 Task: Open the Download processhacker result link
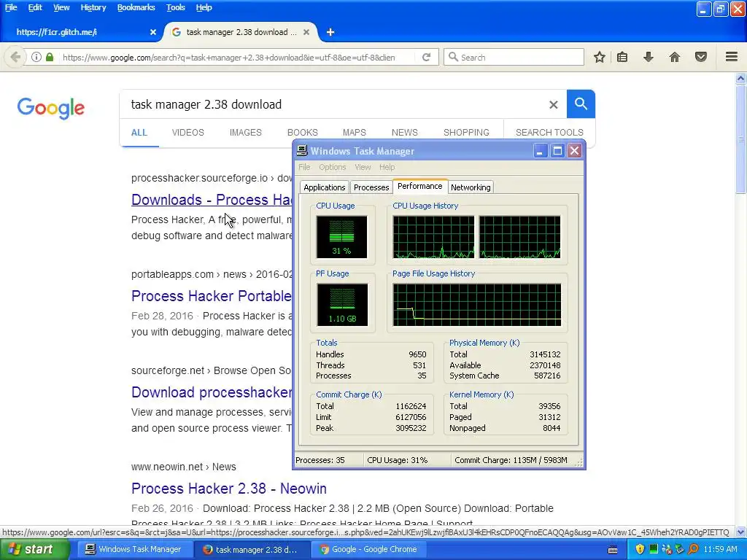point(212,392)
